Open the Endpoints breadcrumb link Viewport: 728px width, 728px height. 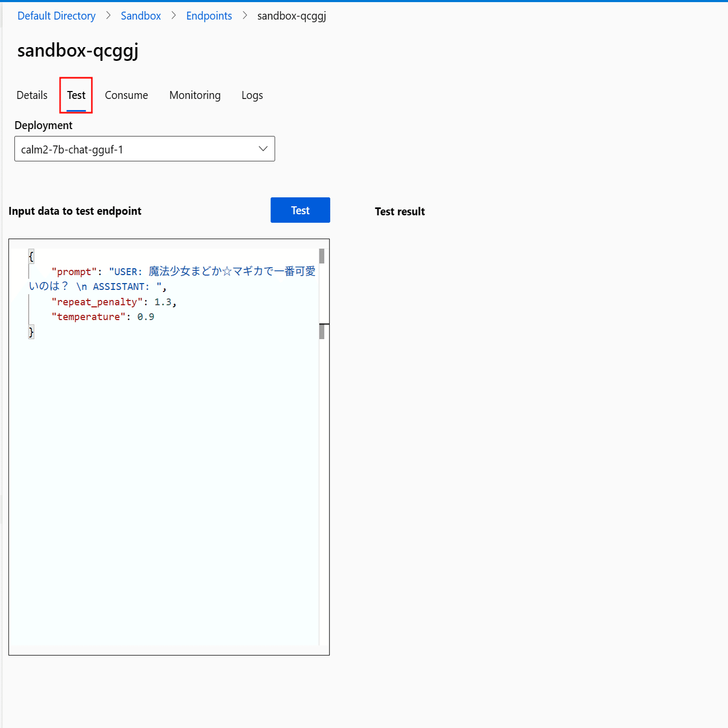(209, 16)
